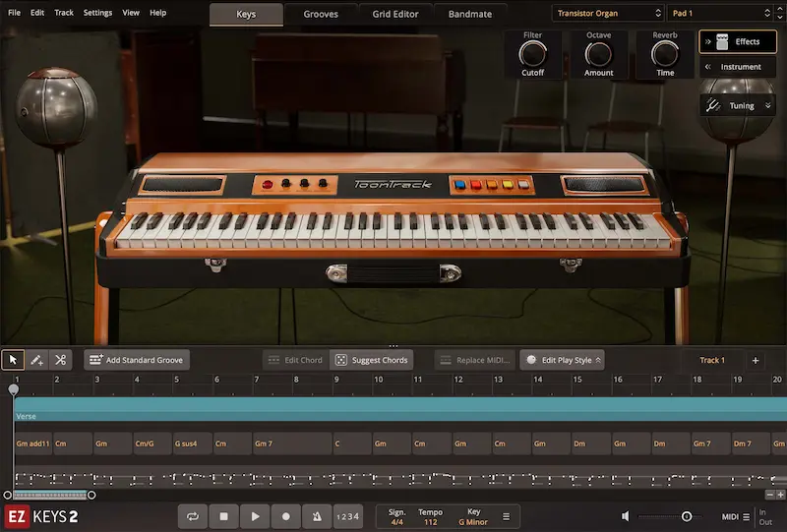The width and height of the screenshot is (787, 532).
Task: Click Add Standard Groove
Action: (137, 360)
